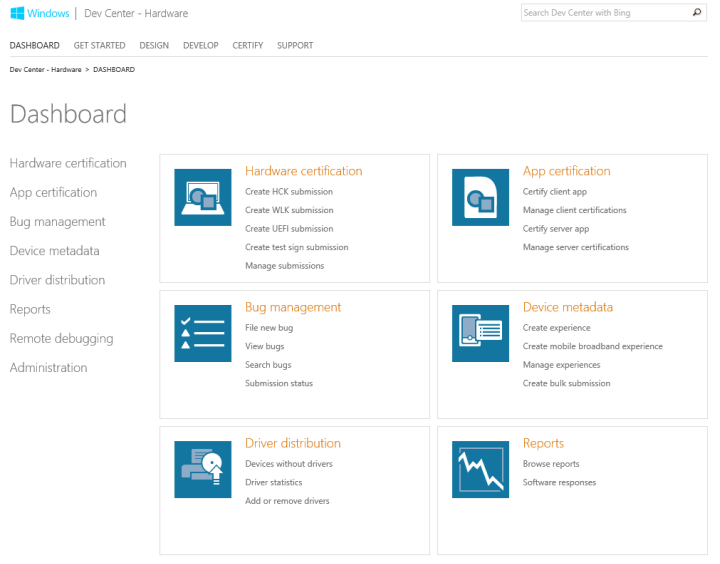Open Manage experiences
Viewport: 720px width, 564px height.
click(562, 365)
